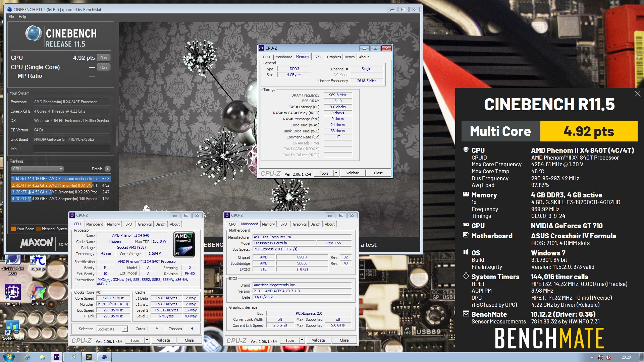Open Tools dropdown arrow in CPU-Z CPU window
The width and height of the screenshot is (644, 362).
point(147,340)
